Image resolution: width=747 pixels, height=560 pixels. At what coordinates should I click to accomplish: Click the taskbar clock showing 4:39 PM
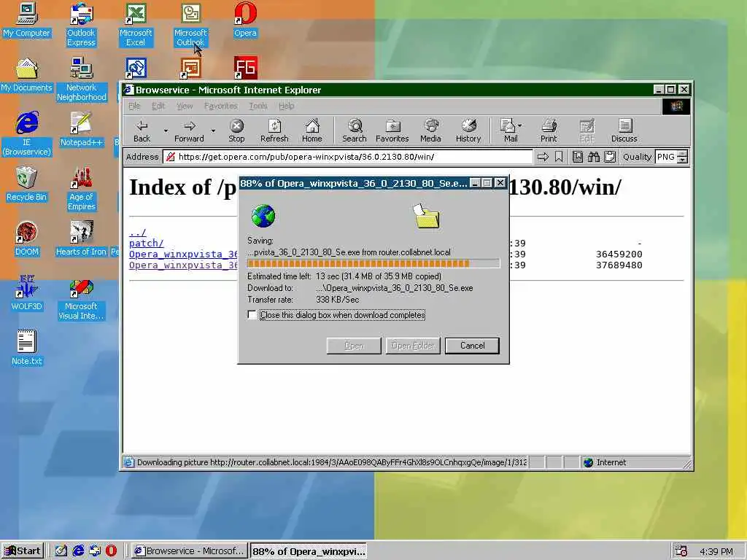(716, 551)
